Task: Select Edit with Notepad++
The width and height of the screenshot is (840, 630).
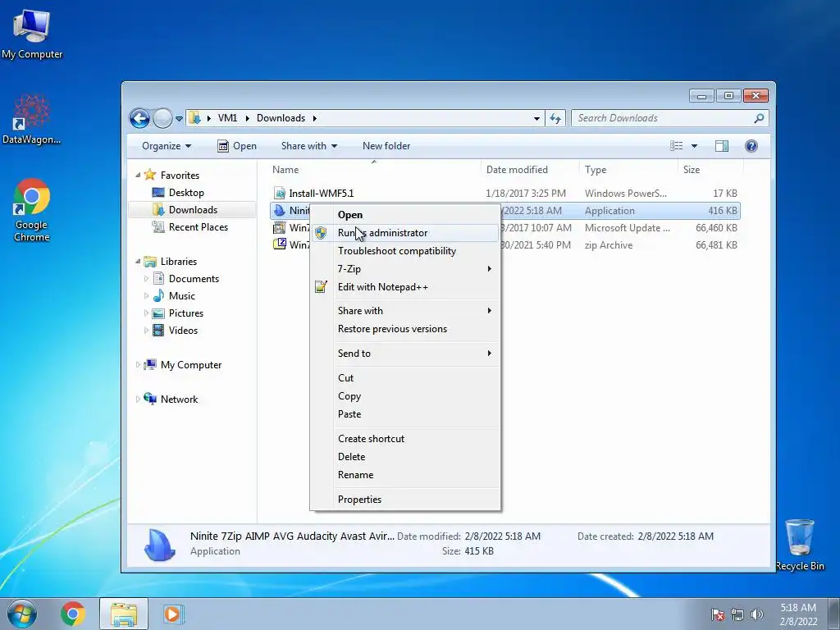Action: coord(405,287)
